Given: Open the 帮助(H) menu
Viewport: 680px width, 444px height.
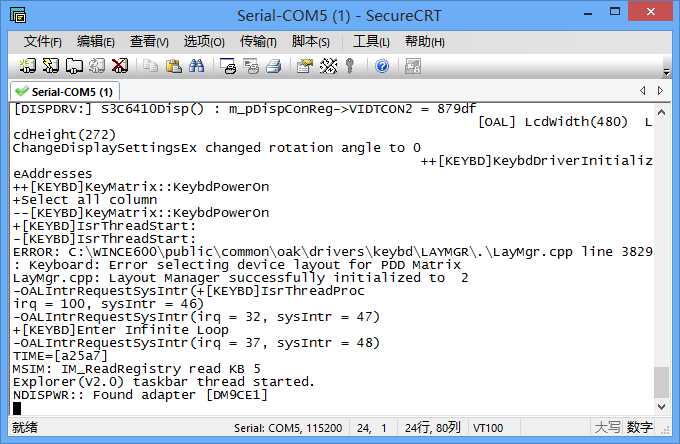Looking at the screenshot, I should tap(425, 41).
